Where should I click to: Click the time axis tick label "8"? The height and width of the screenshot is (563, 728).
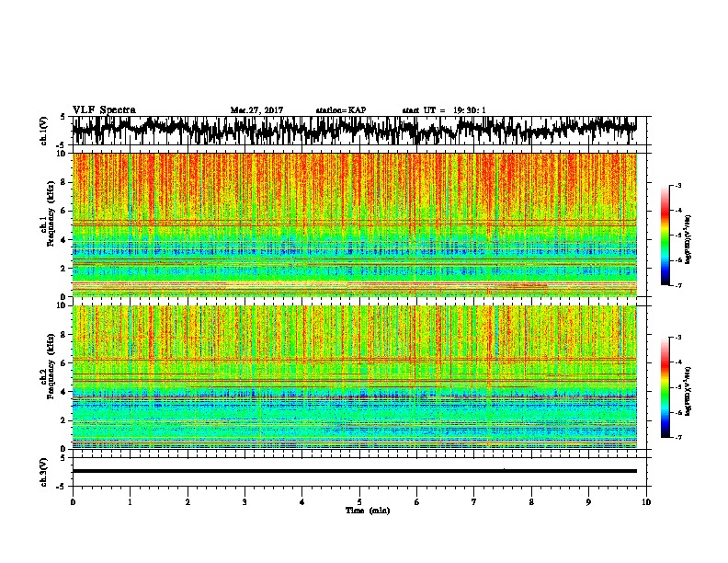[x=531, y=502]
